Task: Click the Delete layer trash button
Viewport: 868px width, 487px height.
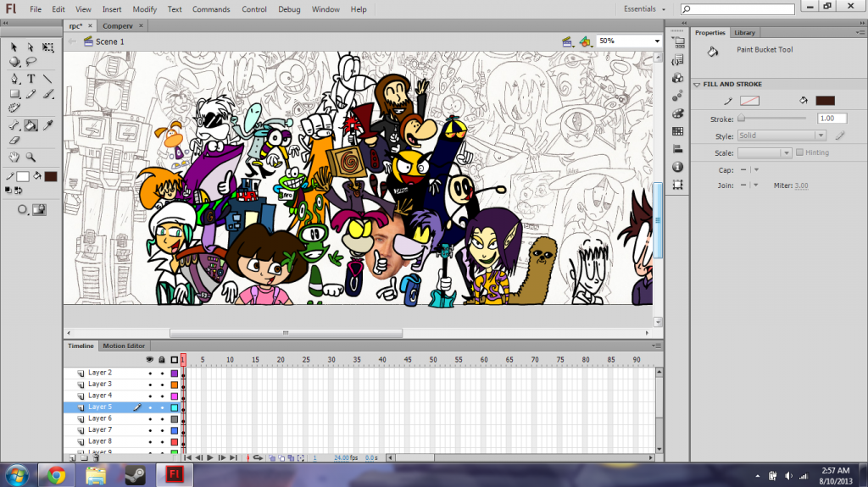Action: (x=96, y=457)
